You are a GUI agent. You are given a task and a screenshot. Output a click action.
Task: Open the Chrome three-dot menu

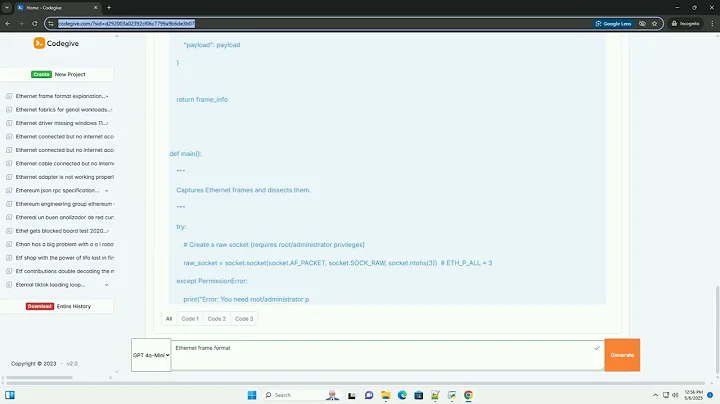pos(712,23)
